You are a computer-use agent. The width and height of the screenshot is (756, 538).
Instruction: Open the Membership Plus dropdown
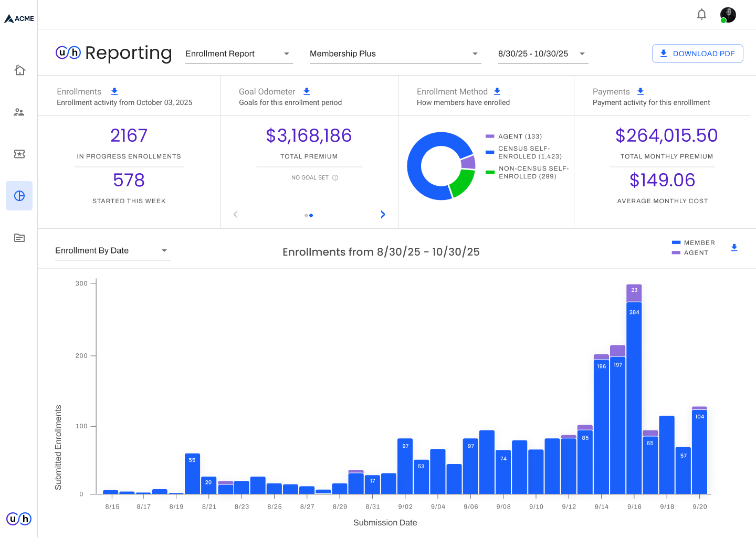395,54
